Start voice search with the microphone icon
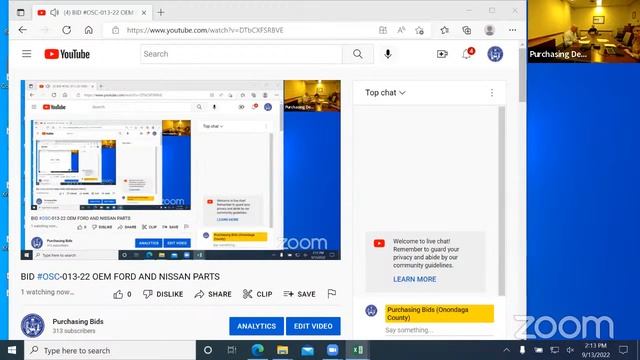This screenshot has height=360, width=640. tap(388, 54)
